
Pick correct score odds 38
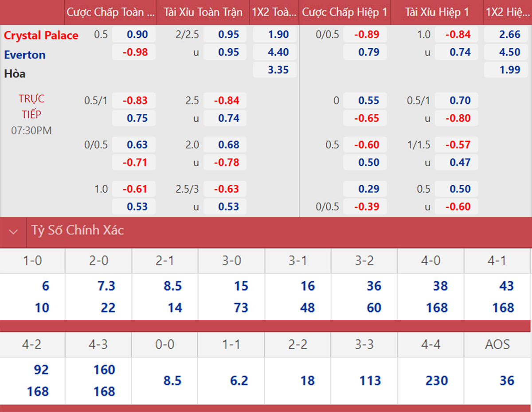pyautogui.click(x=441, y=286)
